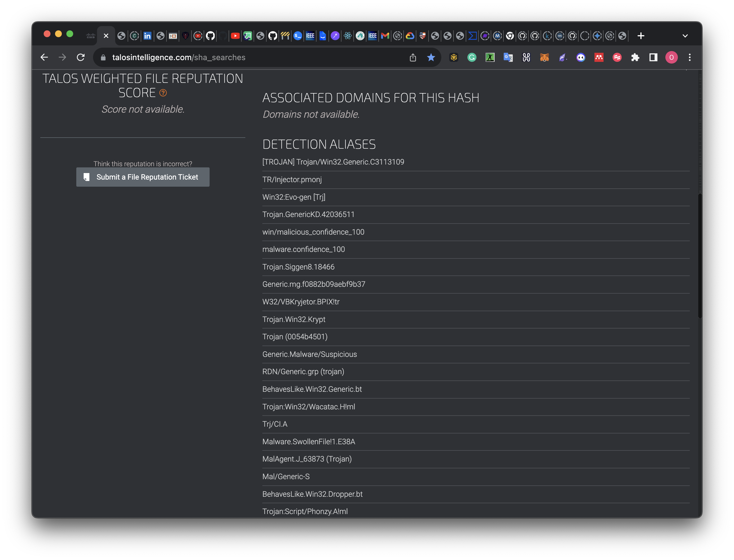The image size is (734, 560).
Task: Toggle the browser side panel
Action: click(x=653, y=57)
